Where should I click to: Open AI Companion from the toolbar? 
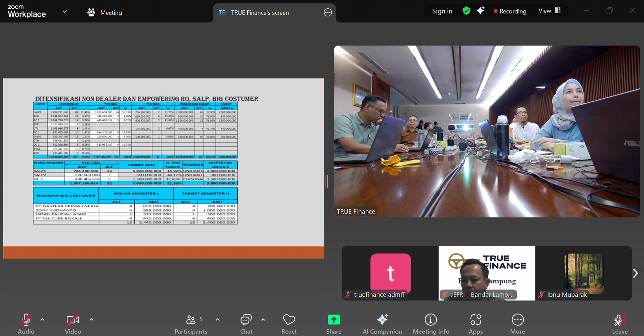click(x=383, y=324)
